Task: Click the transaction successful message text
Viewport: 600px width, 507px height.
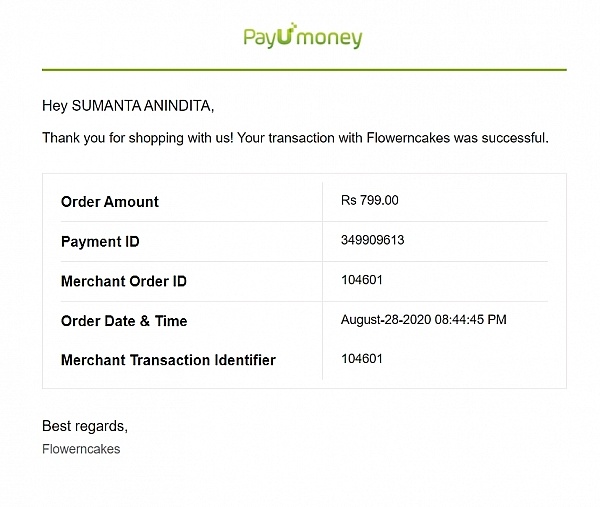Action: click(x=295, y=137)
